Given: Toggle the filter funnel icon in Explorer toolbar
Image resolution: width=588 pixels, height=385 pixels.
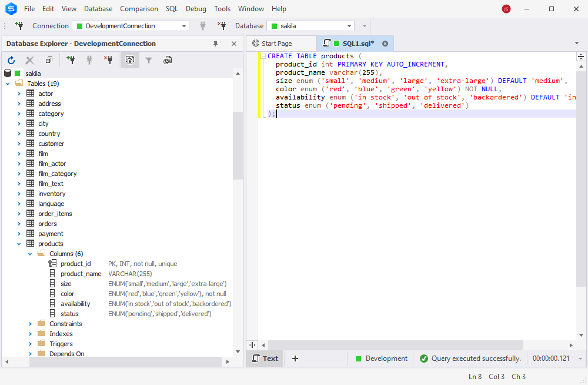Looking at the screenshot, I should coord(149,60).
